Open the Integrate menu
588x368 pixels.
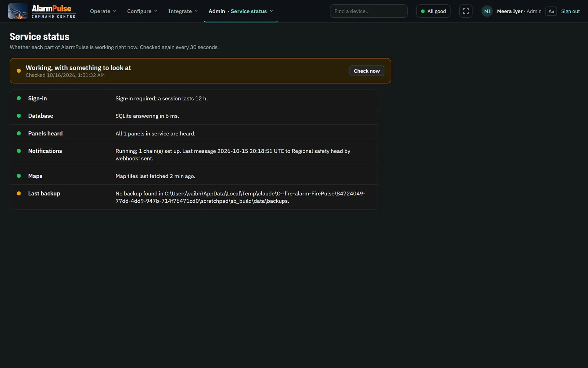tap(183, 11)
